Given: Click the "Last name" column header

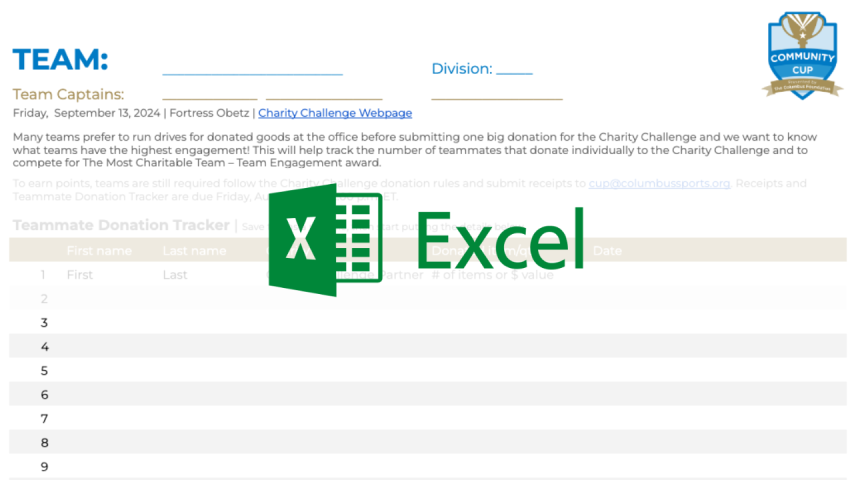Looking at the screenshot, I should [x=194, y=251].
